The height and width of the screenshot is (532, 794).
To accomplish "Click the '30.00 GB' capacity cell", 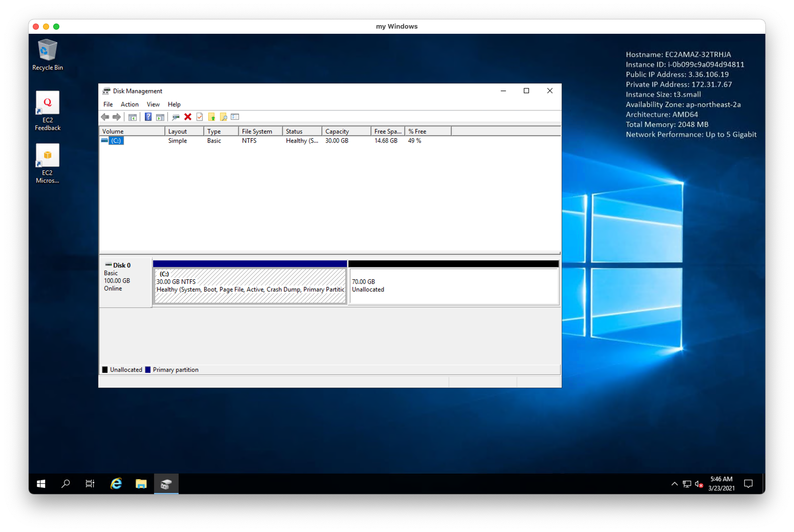I will pos(337,141).
